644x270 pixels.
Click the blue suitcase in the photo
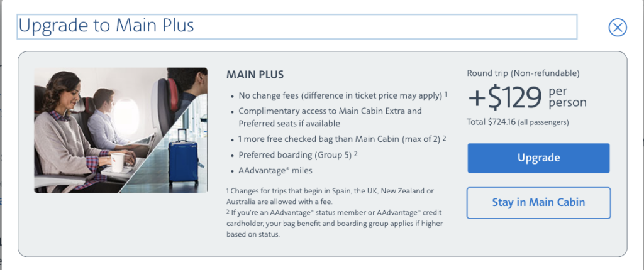(x=183, y=159)
